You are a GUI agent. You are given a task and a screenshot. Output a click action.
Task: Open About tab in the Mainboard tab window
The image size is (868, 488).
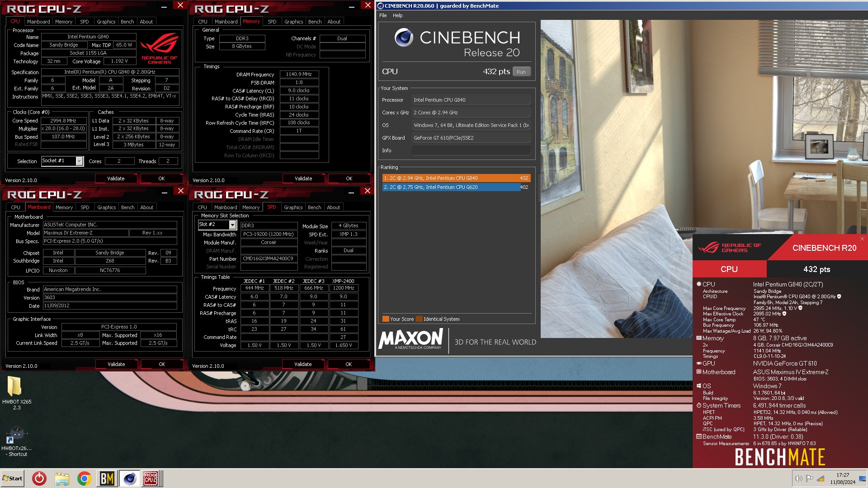point(146,207)
